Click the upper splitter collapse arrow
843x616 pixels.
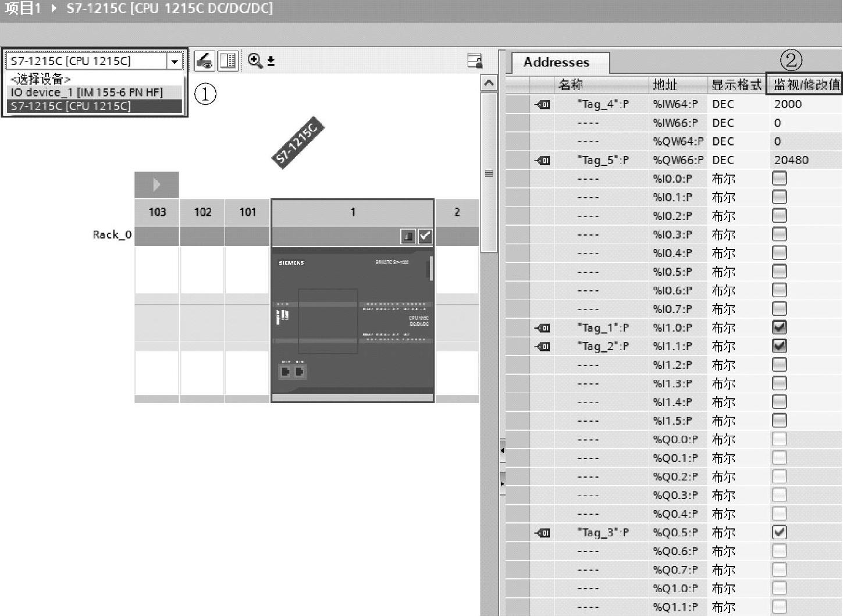click(x=502, y=450)
